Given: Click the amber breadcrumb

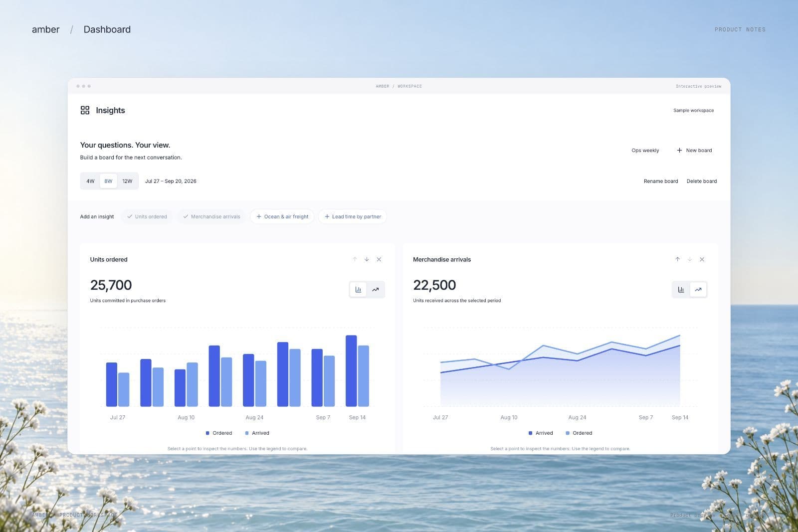Looking at the screenshot, I should click(x=46, y=29).
